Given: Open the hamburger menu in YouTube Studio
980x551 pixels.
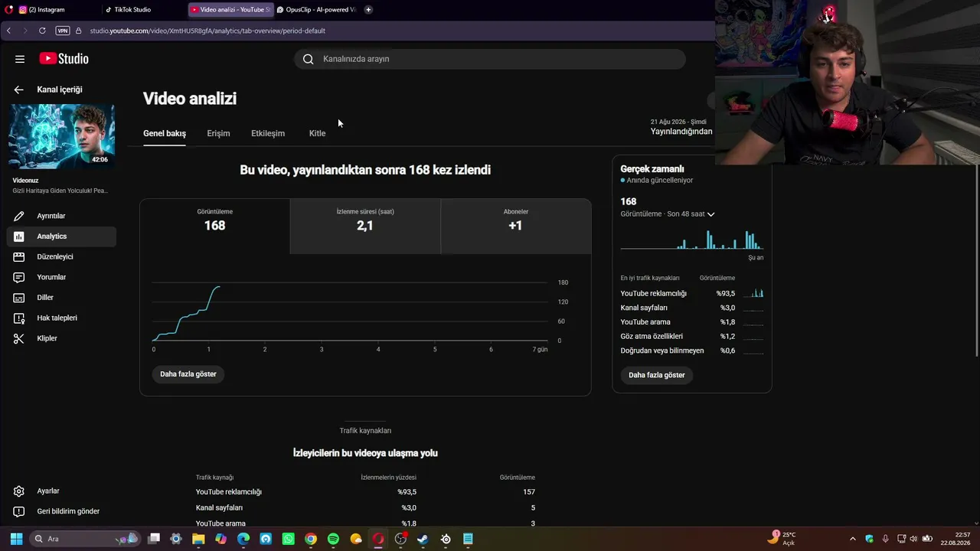Looking at the screenshot, I should 20,59.
